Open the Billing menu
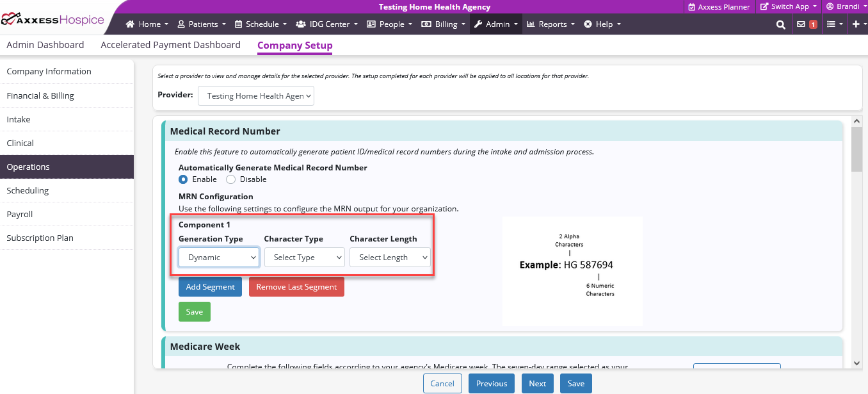The width and height of the screenshot is (868, 394). 443,24
